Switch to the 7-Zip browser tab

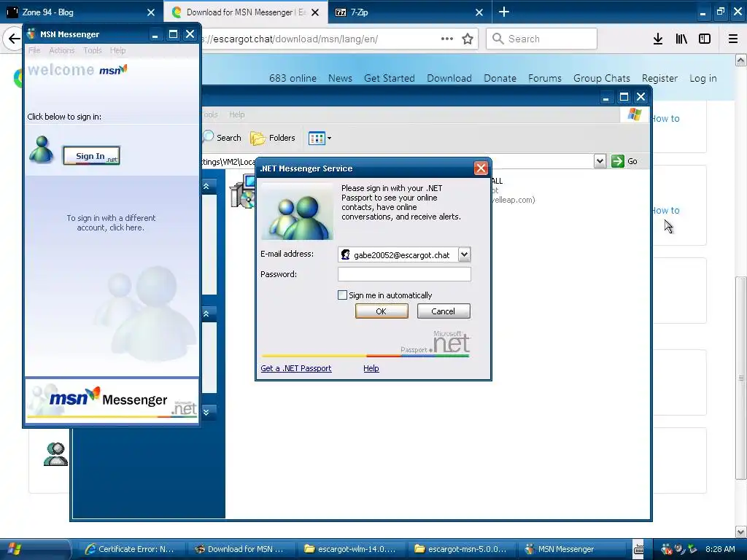pos(410,12)
